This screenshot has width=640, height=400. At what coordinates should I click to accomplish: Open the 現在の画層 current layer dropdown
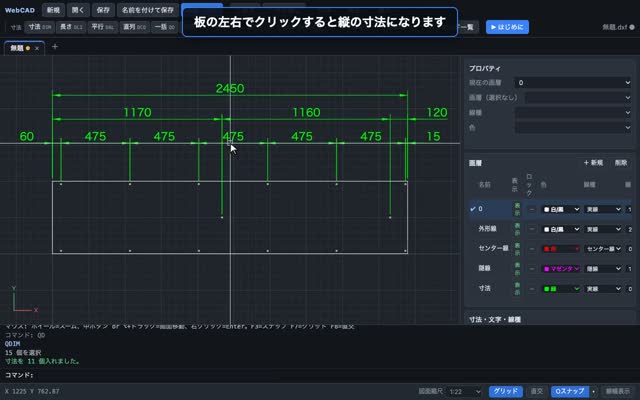point(573,83)
